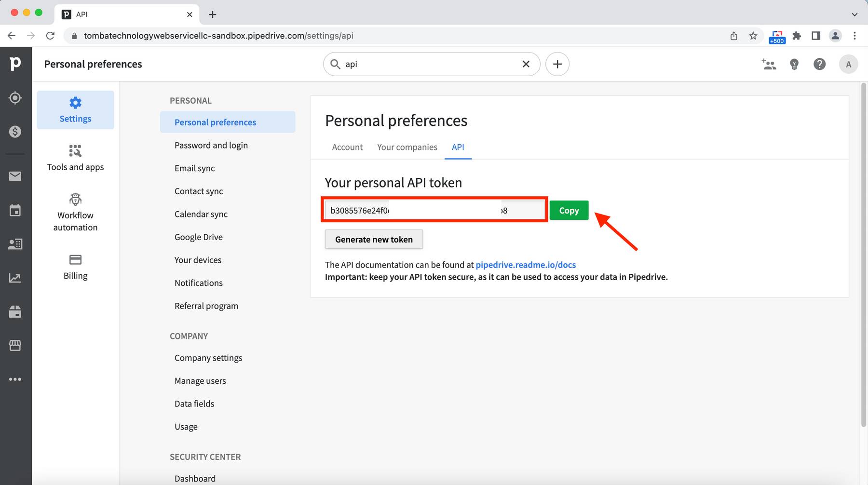Open Data fields settings

click(x=194, y=404)
